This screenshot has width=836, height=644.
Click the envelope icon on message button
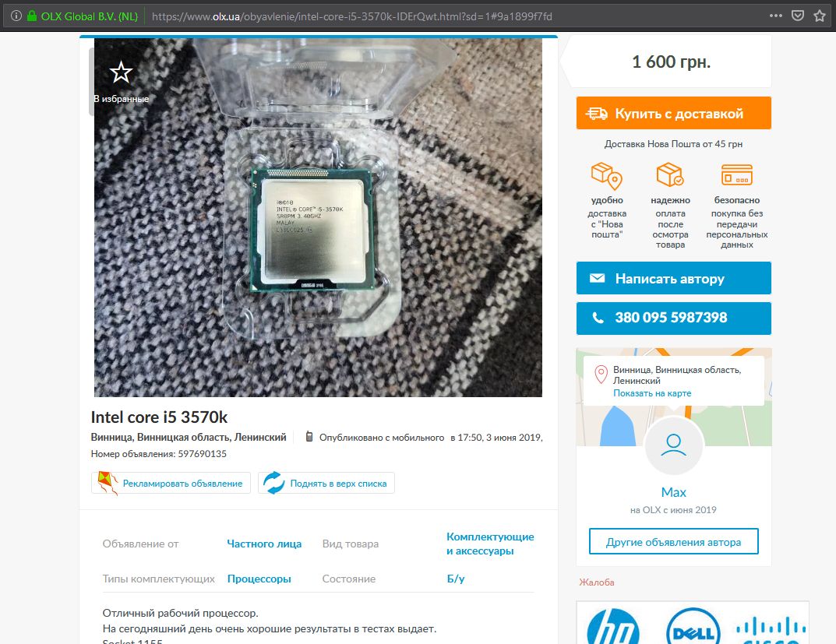(597, 278)
